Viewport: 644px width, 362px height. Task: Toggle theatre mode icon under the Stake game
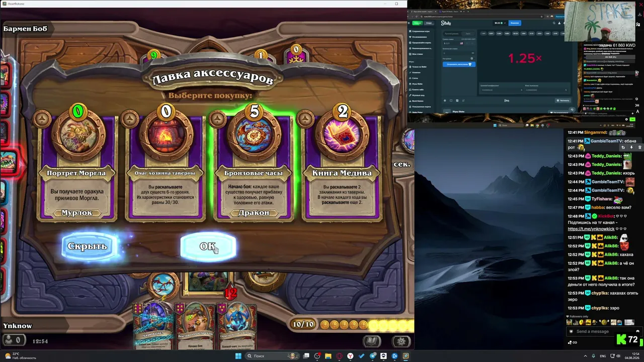coord(451,100)
